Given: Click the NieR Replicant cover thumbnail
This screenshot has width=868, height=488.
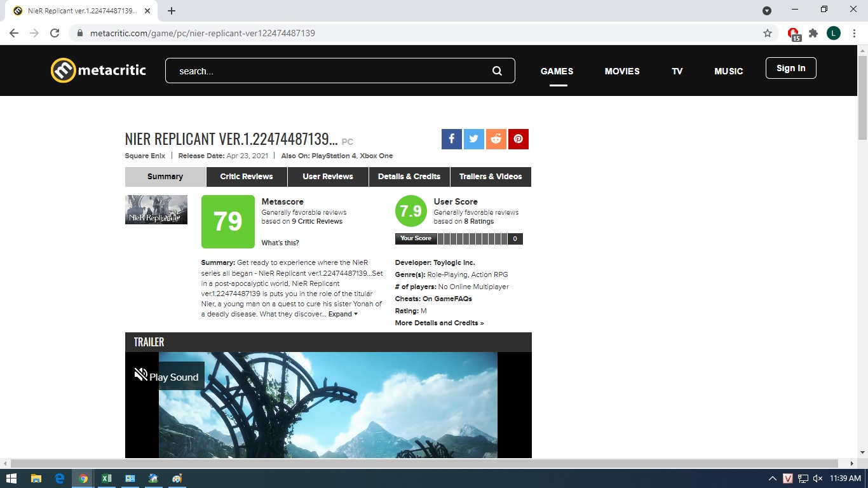Looking at the screenshot, I should point(156,210).
